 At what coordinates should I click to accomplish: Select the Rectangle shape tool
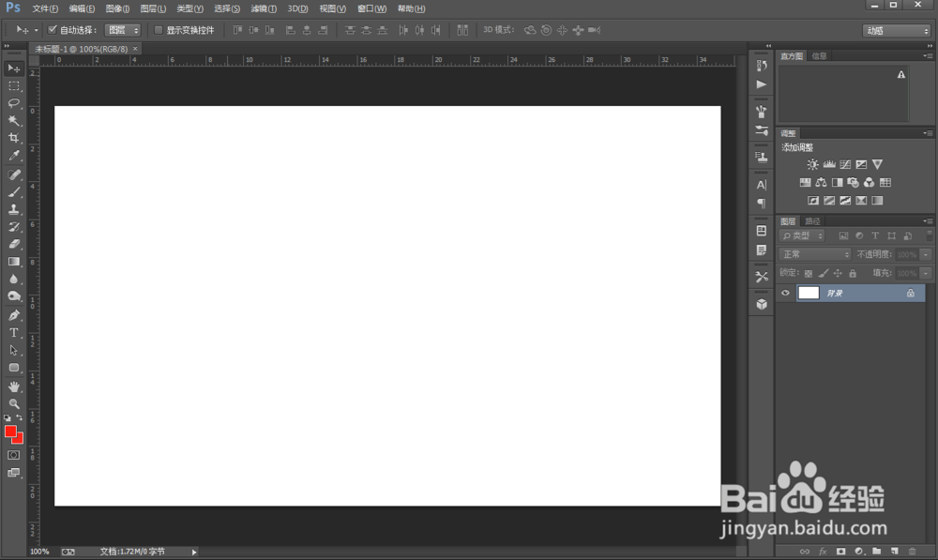tap(14, 368)
